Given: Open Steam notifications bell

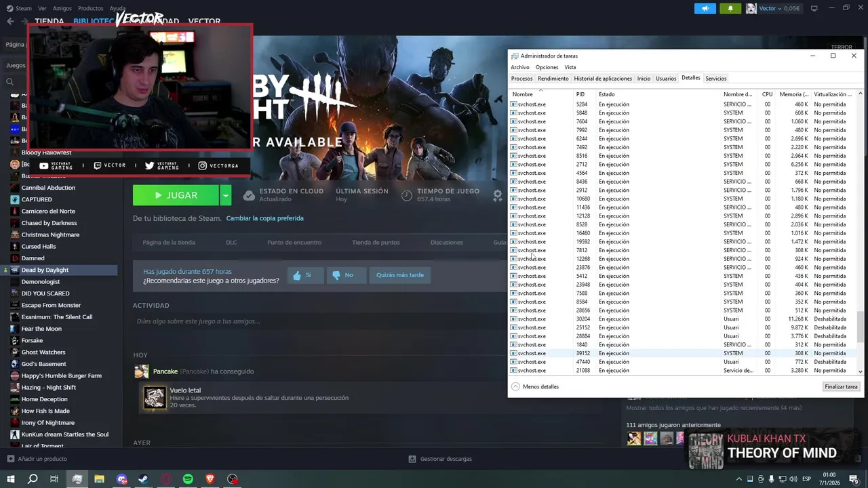Looking at the screenshot, I should (x=730, y=8).
